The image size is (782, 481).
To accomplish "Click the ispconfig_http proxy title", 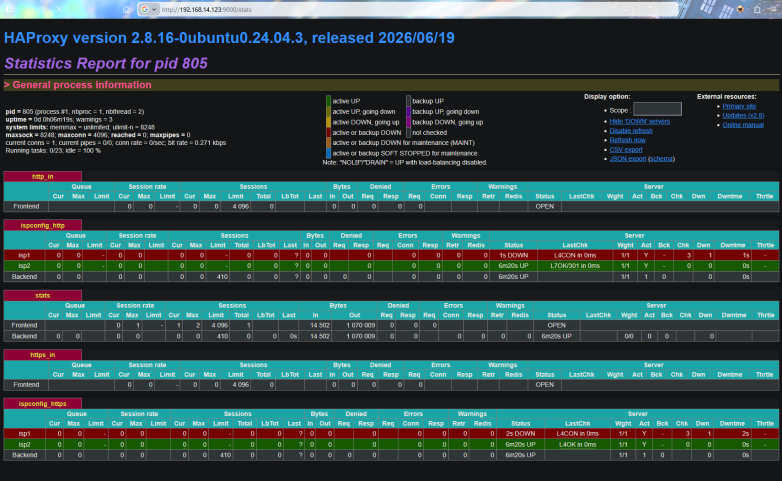I will point(42,226).
